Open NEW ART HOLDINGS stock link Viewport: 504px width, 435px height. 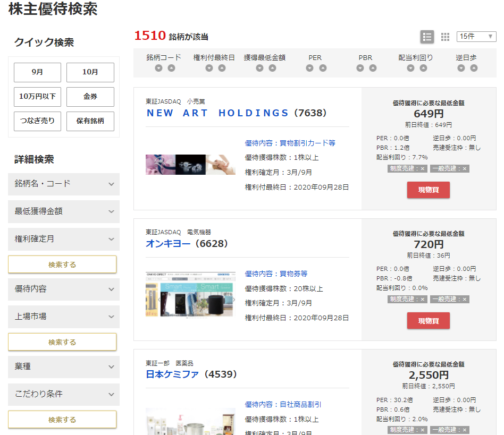[x=217, y=113]
